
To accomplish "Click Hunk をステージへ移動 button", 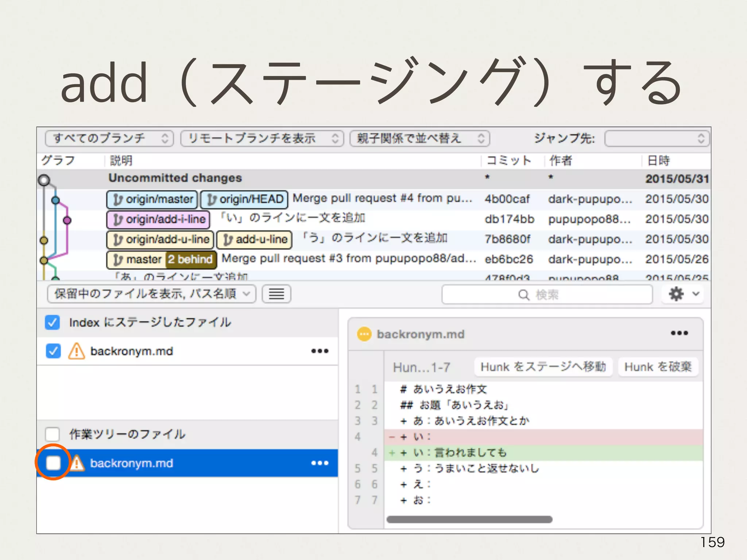I will click(543, 367).
